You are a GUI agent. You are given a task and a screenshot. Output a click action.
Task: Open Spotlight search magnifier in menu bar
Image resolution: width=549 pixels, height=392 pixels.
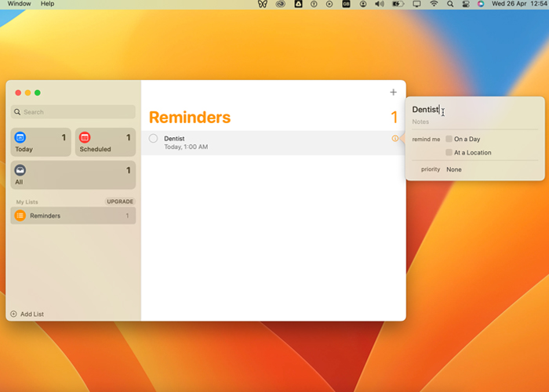point(450,4)
